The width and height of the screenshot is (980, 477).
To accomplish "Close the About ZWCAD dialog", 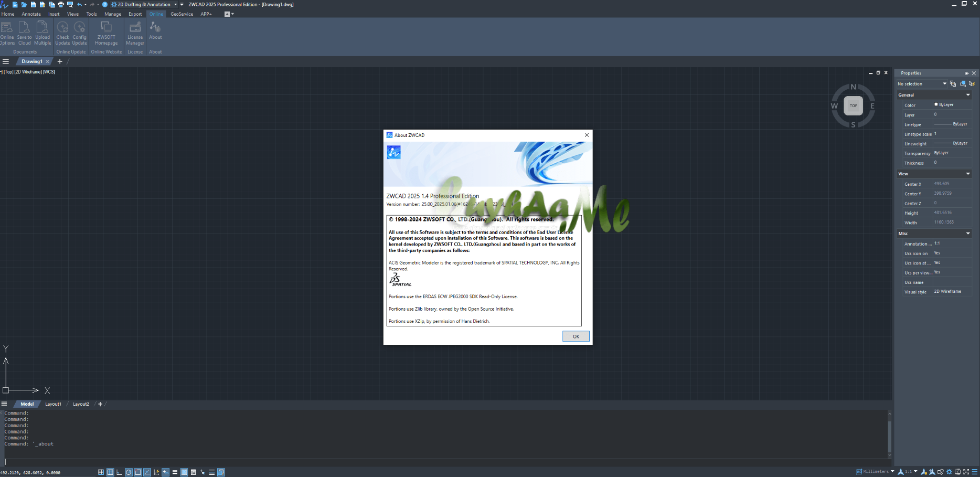I will 587,135.
